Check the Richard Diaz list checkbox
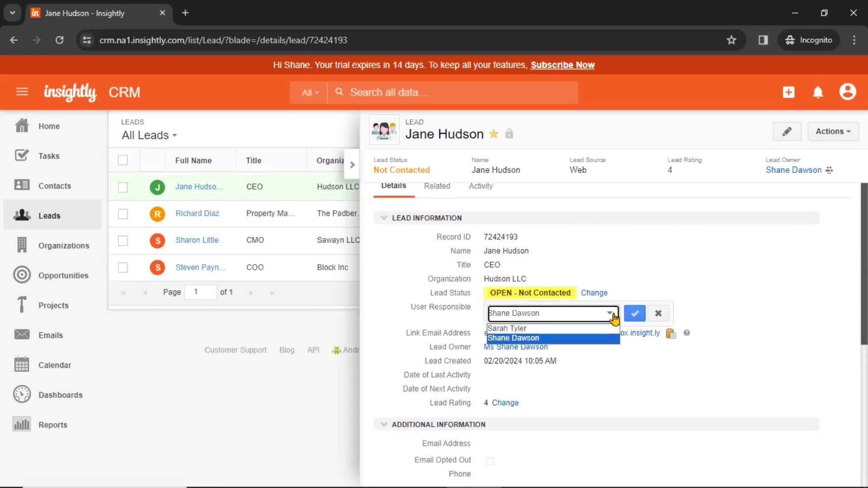This screenshot has height=488, width=868. coord(123,213)
